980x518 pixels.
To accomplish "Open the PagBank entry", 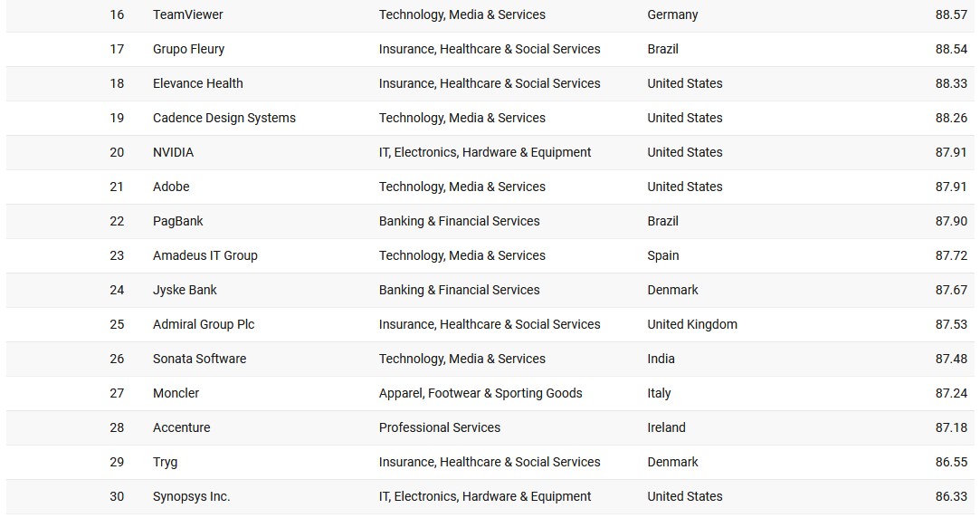I will tap(177, 221).
